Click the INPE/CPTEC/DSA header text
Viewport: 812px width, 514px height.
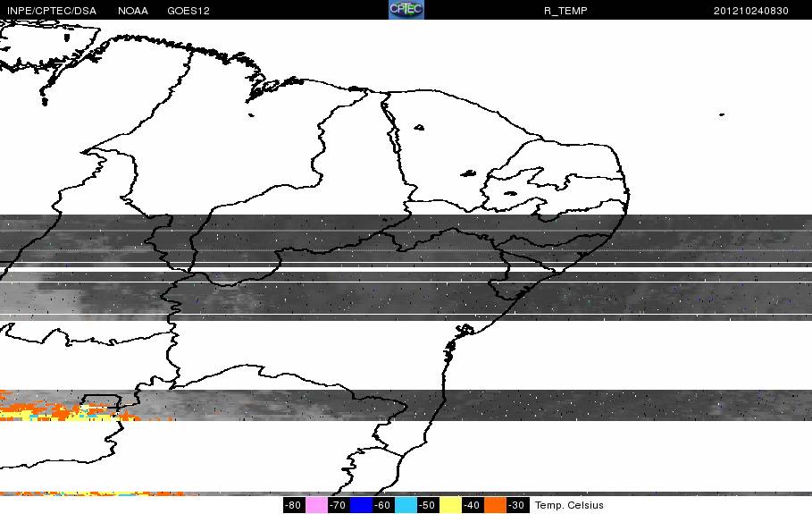point(52,11)
